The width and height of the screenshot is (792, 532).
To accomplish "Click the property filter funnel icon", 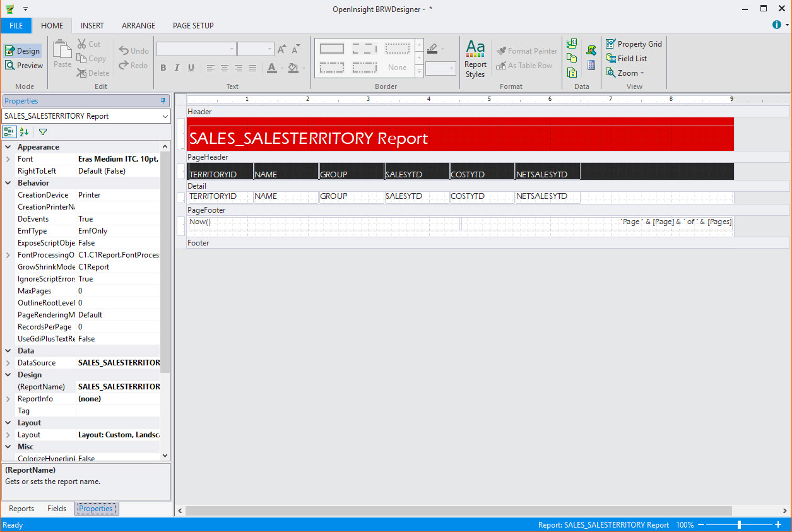I will coord(43,132).
